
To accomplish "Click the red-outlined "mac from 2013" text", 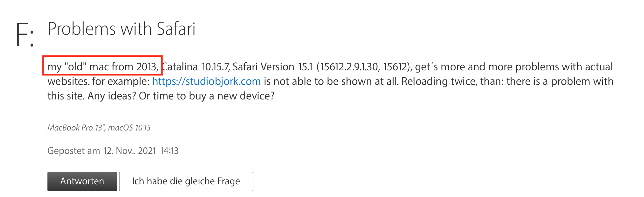I will pos(123,67).
